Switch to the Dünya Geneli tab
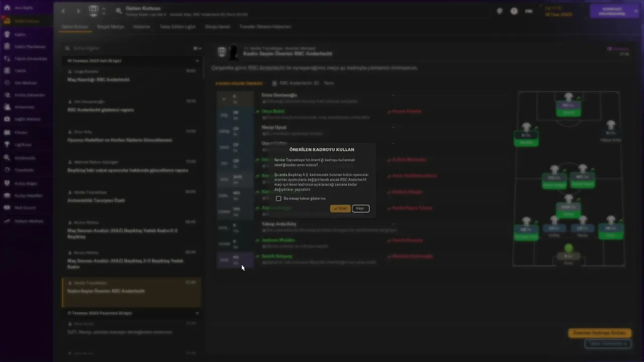 click(218, 27)
